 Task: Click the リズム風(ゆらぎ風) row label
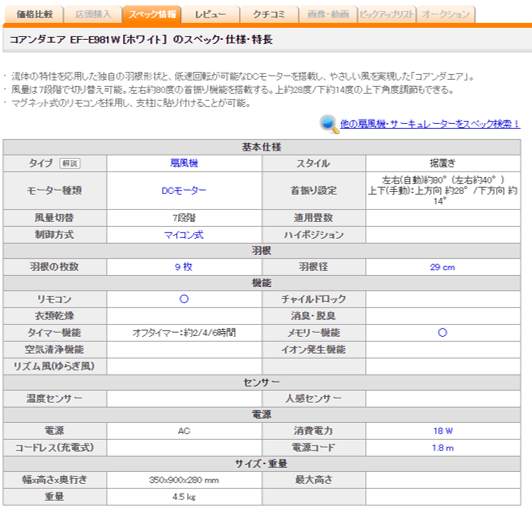coord(55,366)
